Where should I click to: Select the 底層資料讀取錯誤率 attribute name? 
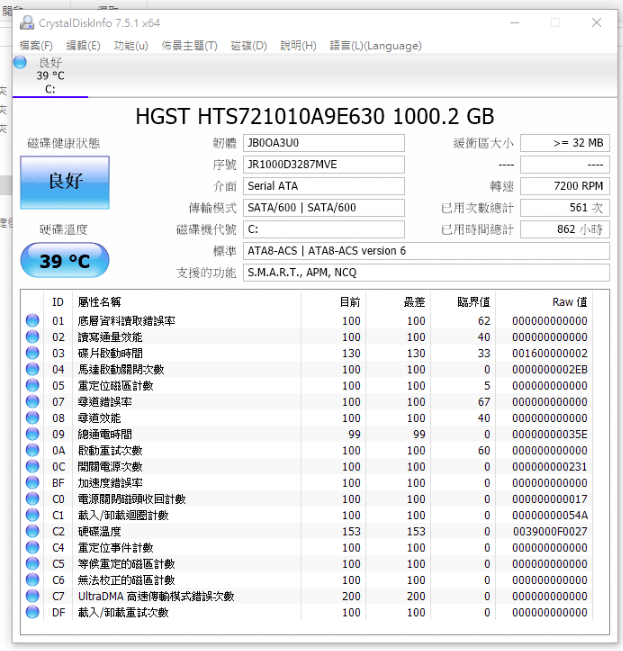(x=127, y=321)
